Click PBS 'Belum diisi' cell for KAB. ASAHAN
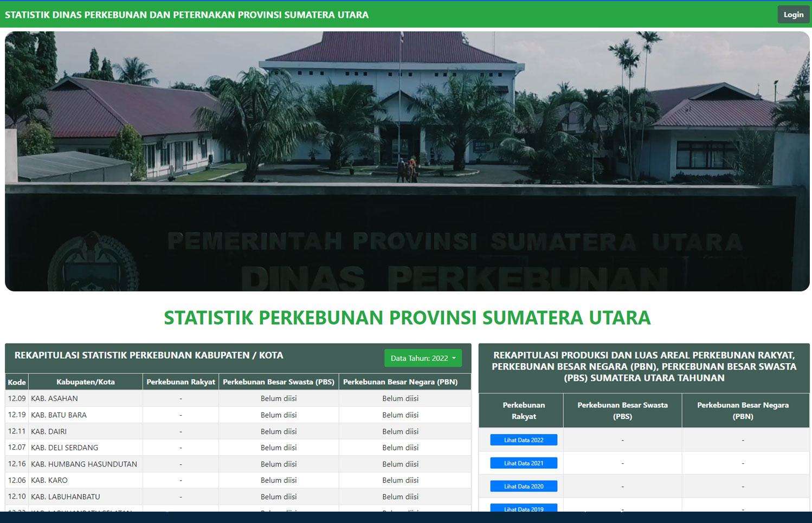 [x=279, y=398]
